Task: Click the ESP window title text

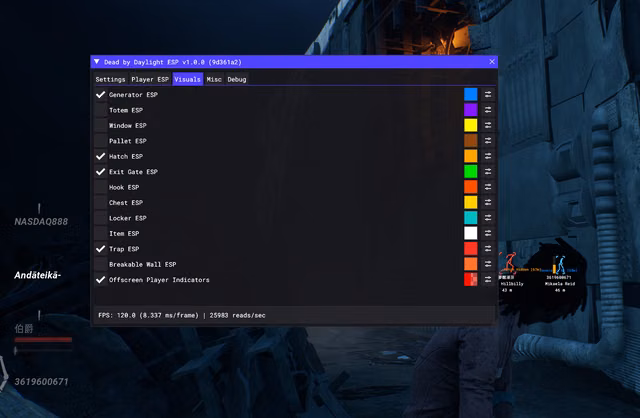Action: pyautogui.click(x=173, y=62)
